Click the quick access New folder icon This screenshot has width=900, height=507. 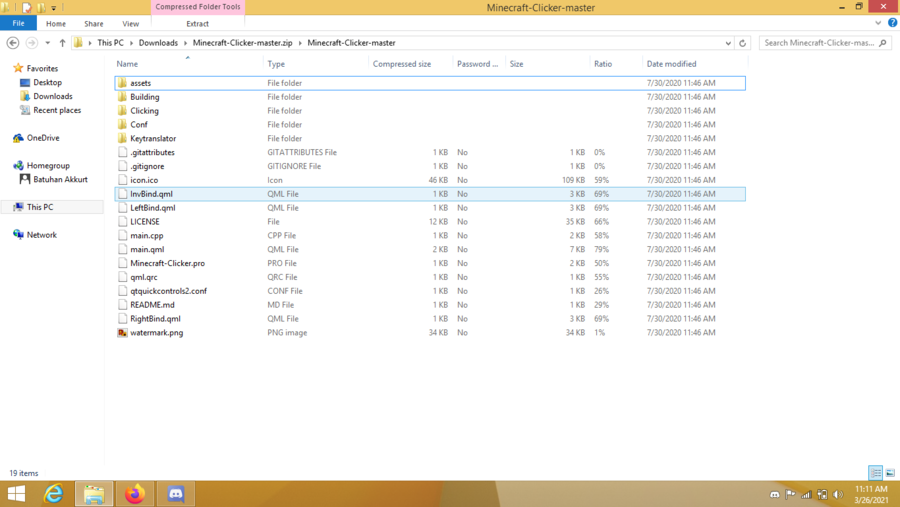41,7
